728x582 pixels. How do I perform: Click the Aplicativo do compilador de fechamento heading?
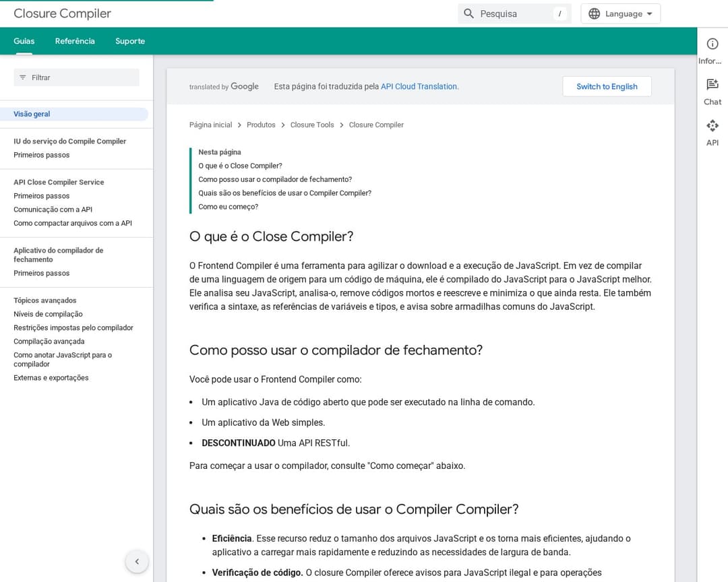59,255
